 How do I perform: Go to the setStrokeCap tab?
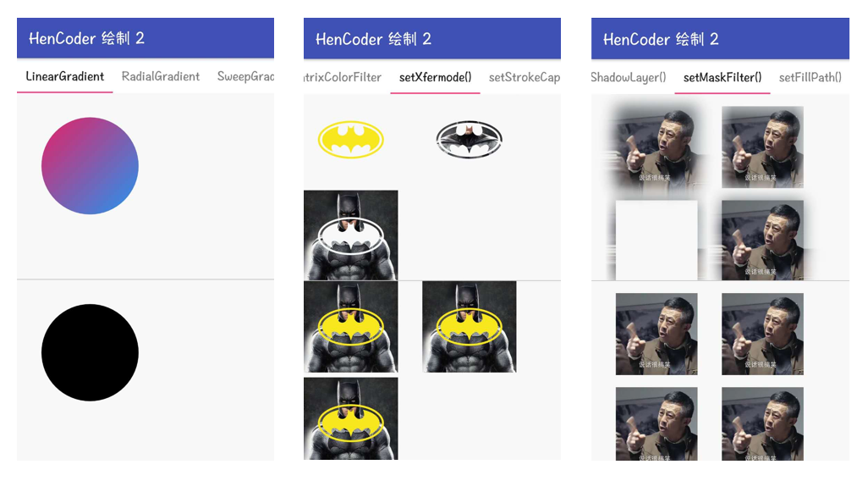pyautogui.click(x=524, y=78)
